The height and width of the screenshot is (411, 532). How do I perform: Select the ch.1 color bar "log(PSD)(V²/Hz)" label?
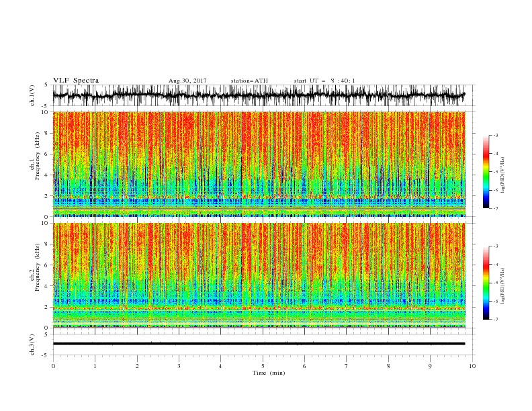click(x=503, y=175)
